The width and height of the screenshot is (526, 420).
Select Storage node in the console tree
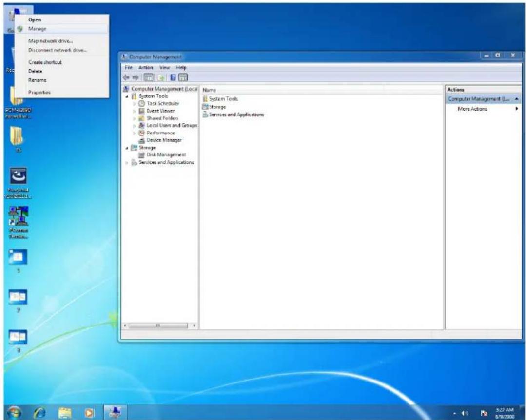(143, 148)
